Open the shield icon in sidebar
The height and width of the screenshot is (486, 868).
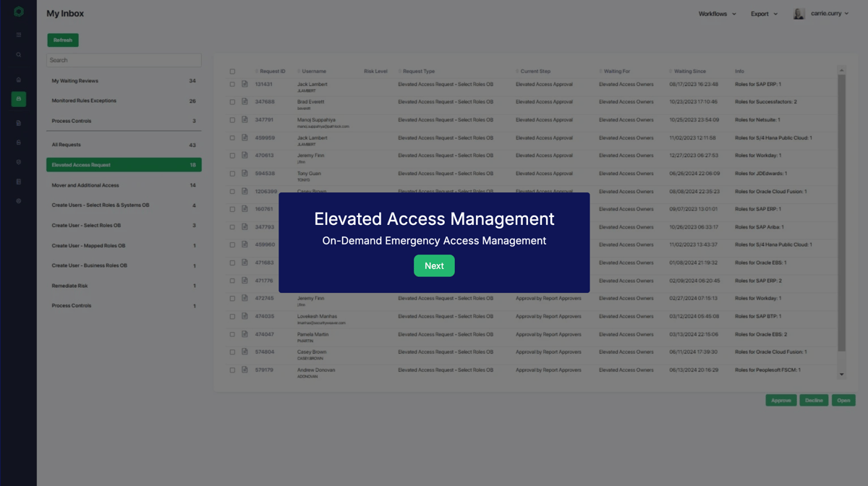tap(19, 162)
